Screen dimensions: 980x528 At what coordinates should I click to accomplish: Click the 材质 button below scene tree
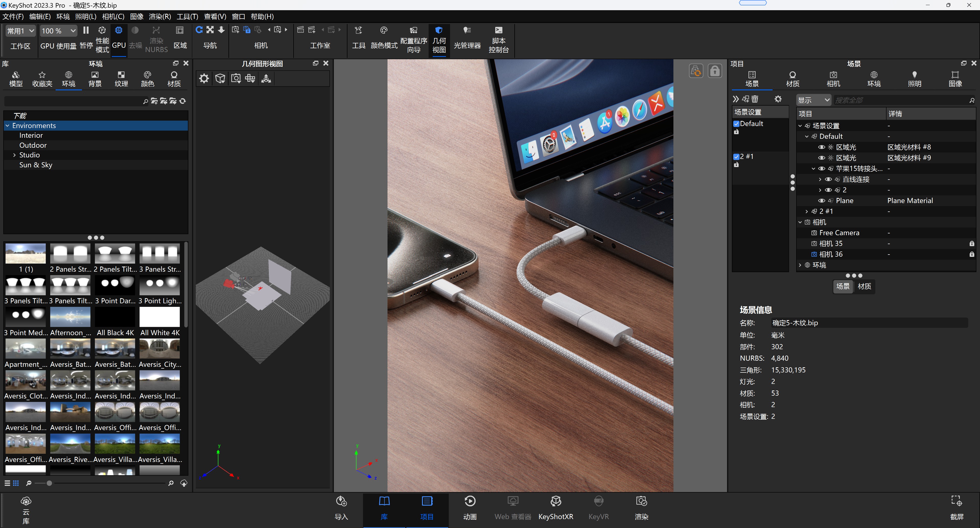coord(864,286)
